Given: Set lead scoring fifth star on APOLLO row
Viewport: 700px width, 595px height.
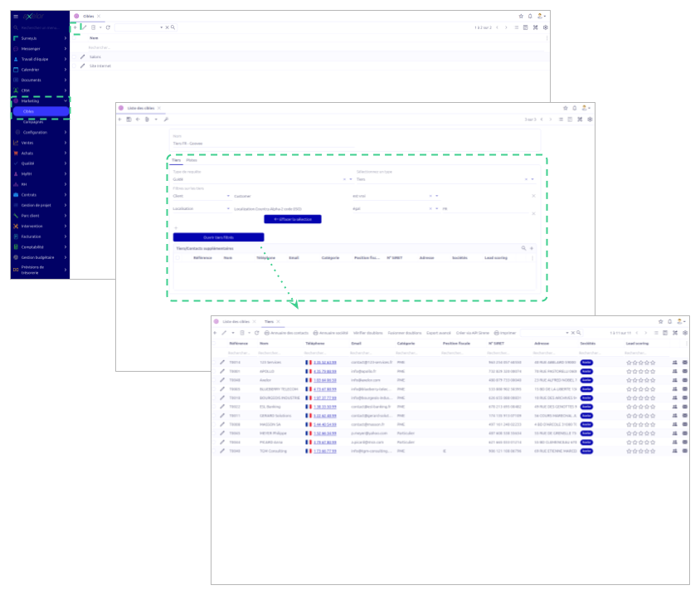Looking at the screenshot, I should click(x=653, y=371).
